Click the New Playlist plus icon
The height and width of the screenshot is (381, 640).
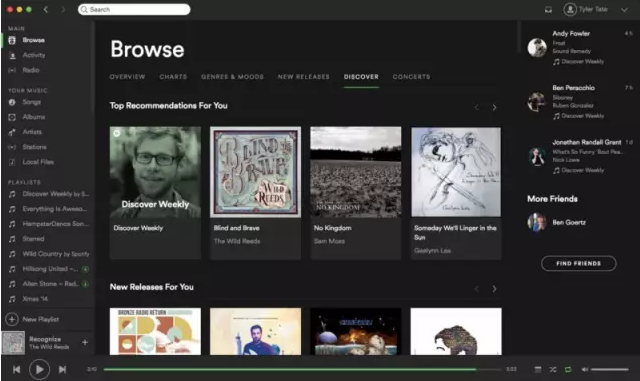12,319
